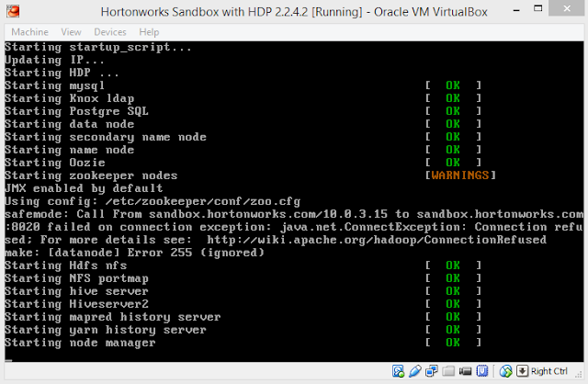Screen dimensions: 588x384
Task: Click the keyboard capture arrow icon
Action: 522,371
